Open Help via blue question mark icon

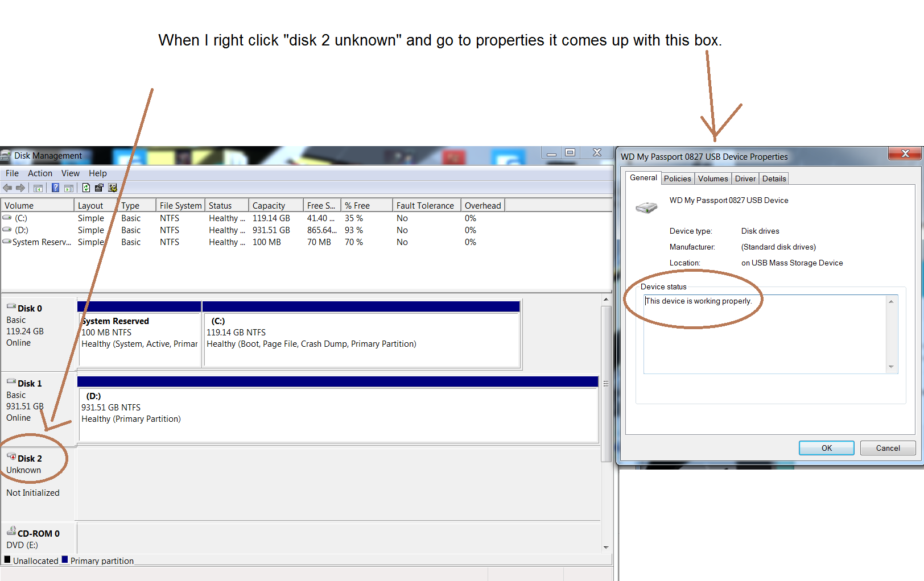(x=55, y=188)
